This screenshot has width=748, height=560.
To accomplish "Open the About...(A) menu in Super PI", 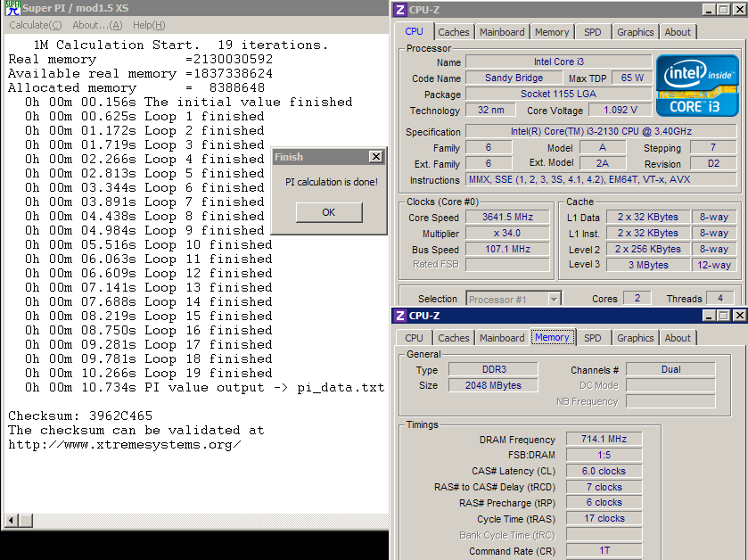I will [97, 25].
